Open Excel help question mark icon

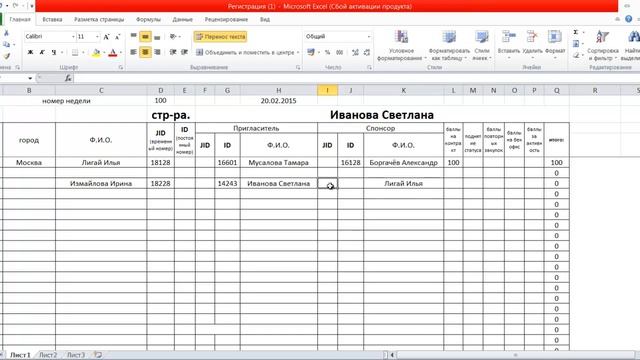[629, 19]
